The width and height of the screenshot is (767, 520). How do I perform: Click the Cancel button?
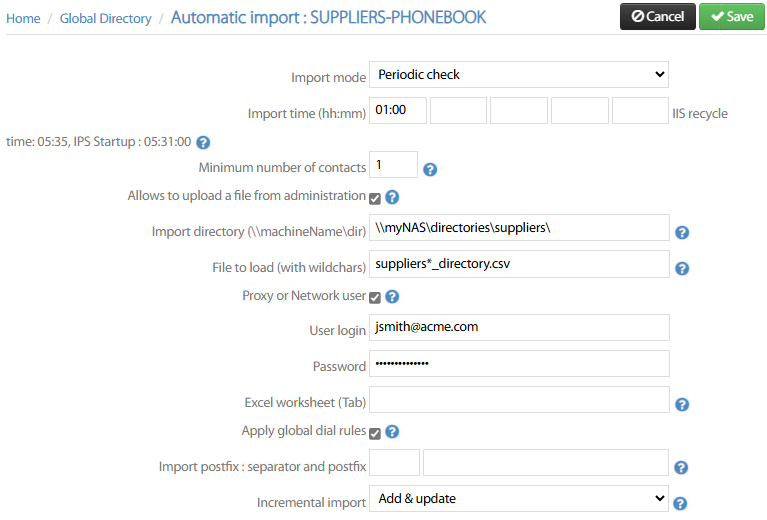tap(657, 16)
